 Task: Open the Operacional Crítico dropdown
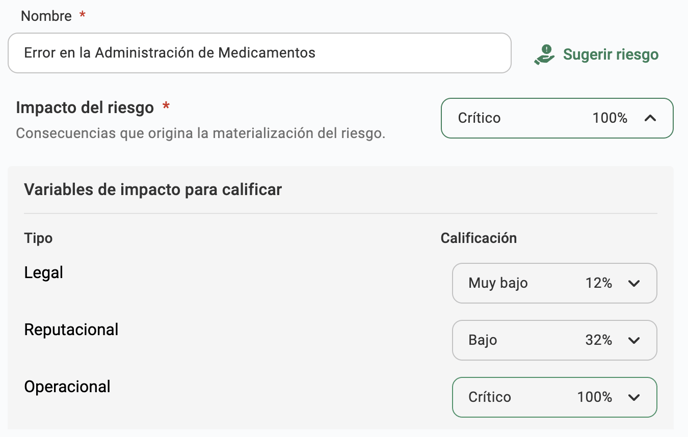pyautogui.click(x=555, y=397)
